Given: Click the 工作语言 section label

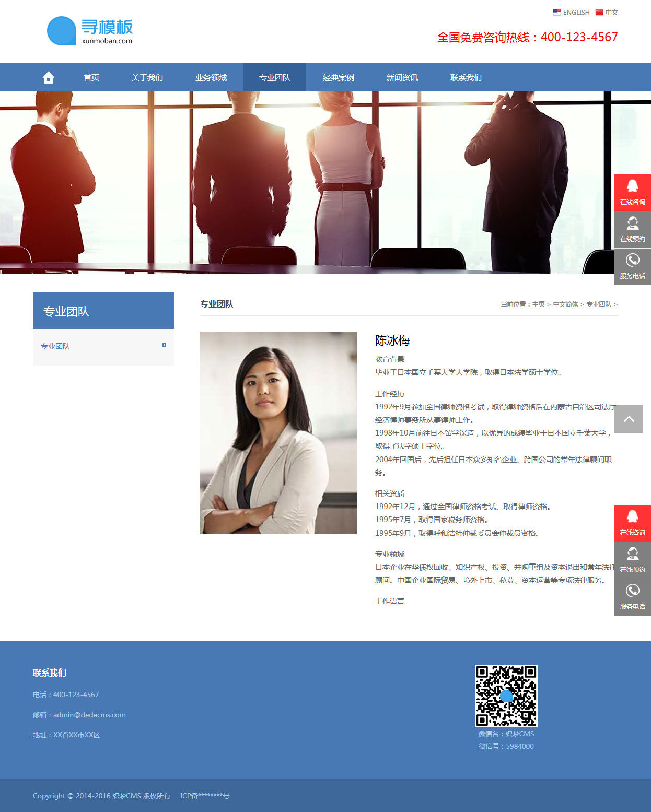Looking at the screenshot, I should tap(390, 601).
